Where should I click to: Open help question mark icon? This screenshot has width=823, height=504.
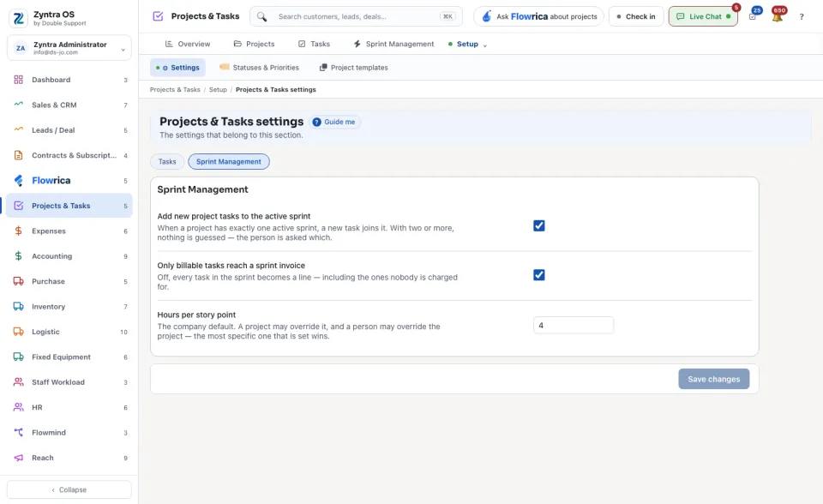click(x=802, y=17)
